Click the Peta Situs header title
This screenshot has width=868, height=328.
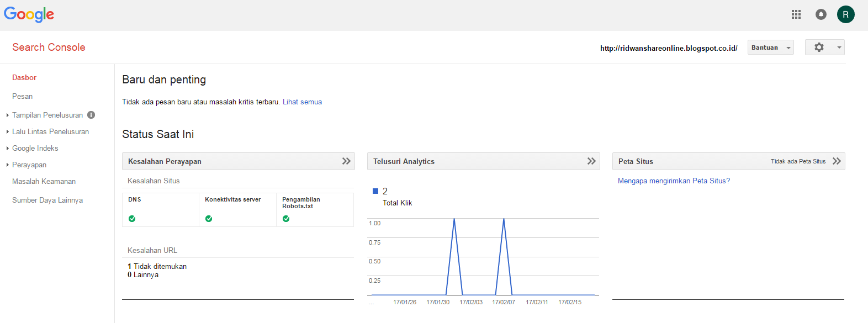point(636,161)
